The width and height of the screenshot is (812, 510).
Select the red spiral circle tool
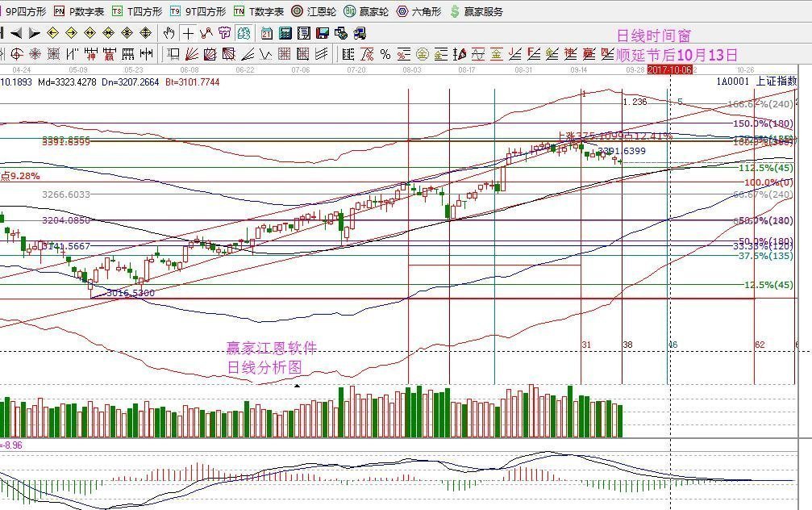[x=17, y=54]
